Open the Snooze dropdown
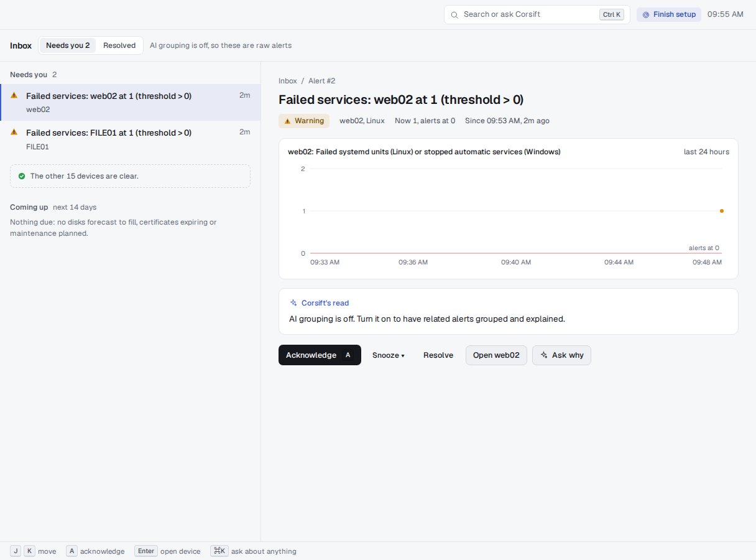Screen dimensions: 756x560 click(389, 355)
